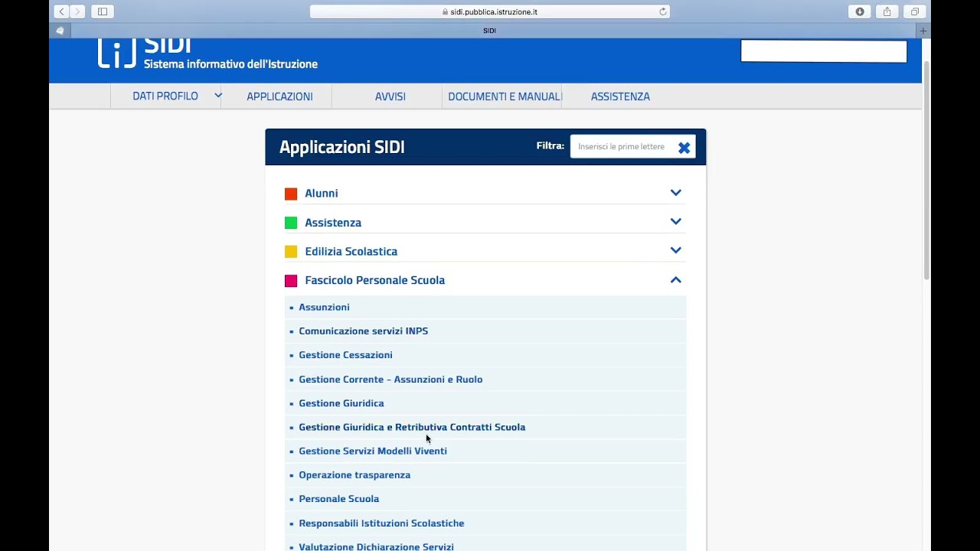
Task: Click the red square next to Alunni
Action: tap(291, 194)
